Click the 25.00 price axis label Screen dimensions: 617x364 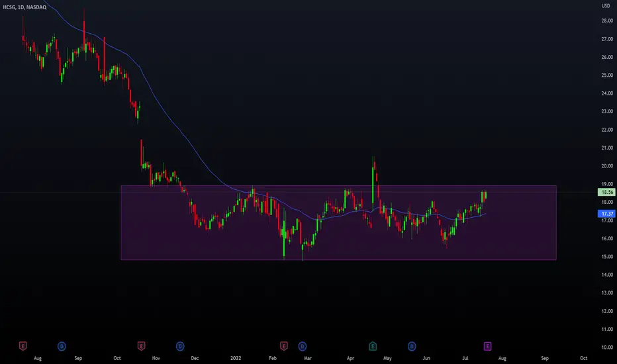pyautogui.click(x=607, y=75)
